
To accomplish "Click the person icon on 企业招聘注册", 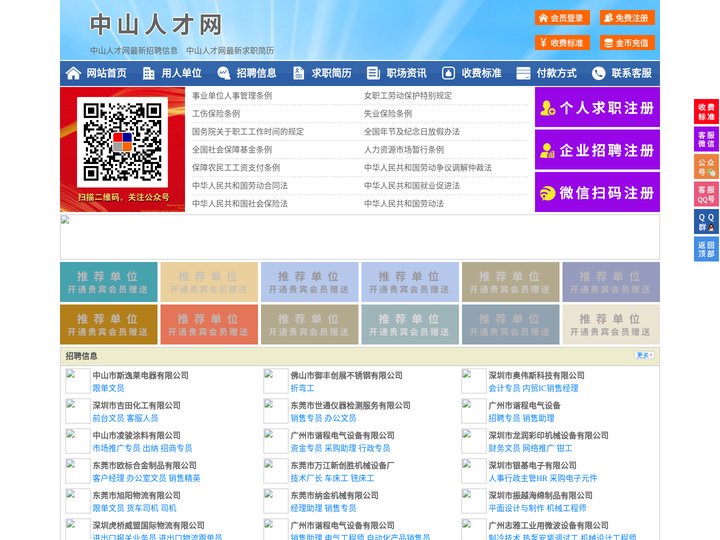I will point(547,150).
